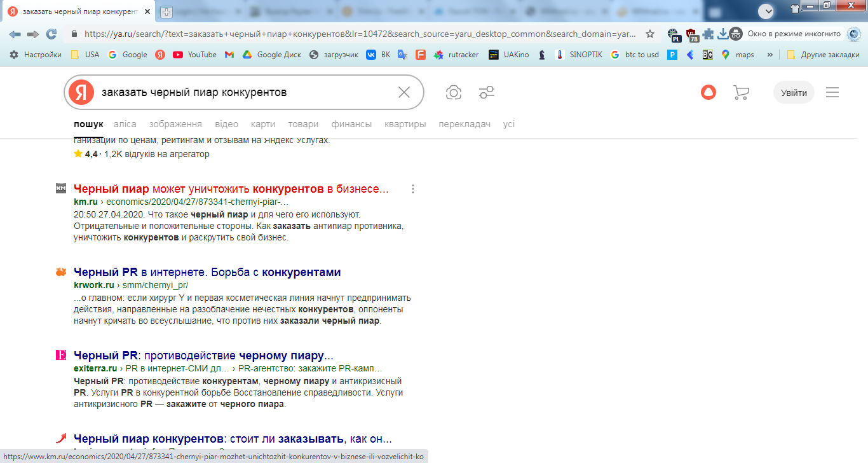Switch to the усі tab
868x463 pixels.
(509, 125)
